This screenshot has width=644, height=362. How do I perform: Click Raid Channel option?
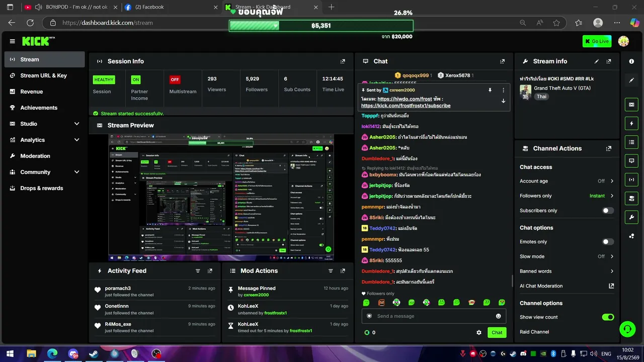534,332
